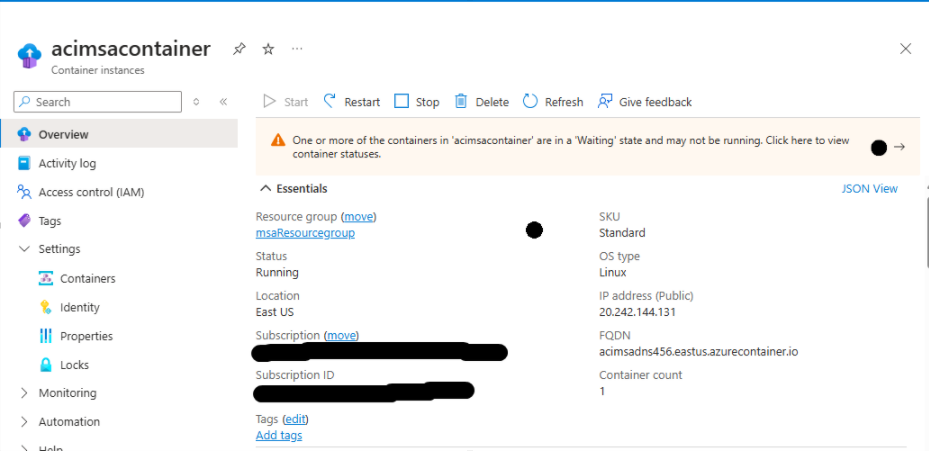The image size is (929, 451).
Task: Click the Identity key icon
Action: tap(46, 307)
